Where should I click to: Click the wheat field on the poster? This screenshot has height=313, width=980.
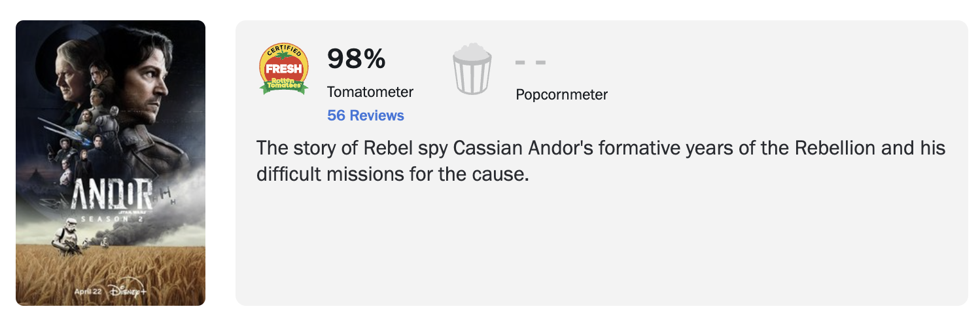pyautogui.click(x=111, y=268)
